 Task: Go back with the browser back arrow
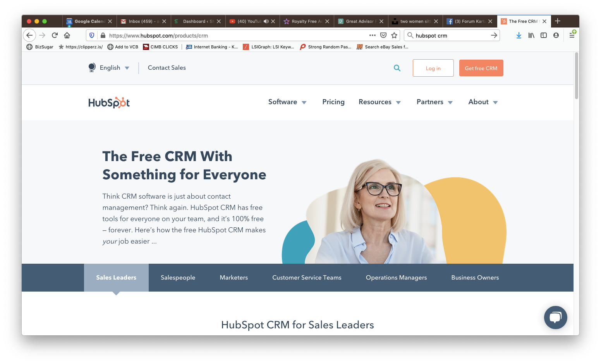point(29,35)
